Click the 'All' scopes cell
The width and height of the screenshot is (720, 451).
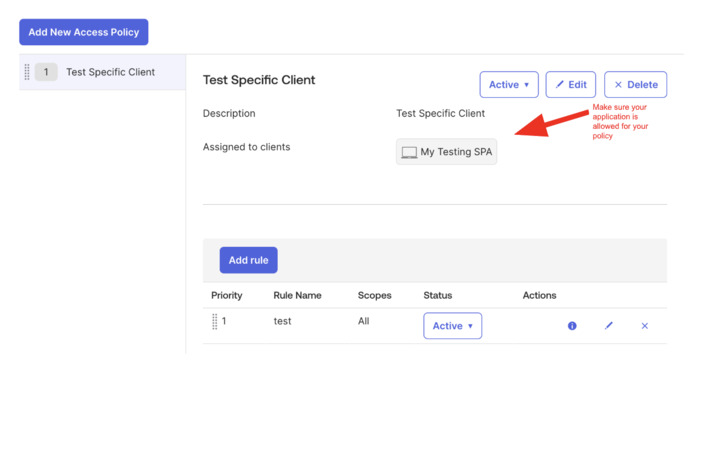pos(363,321)
